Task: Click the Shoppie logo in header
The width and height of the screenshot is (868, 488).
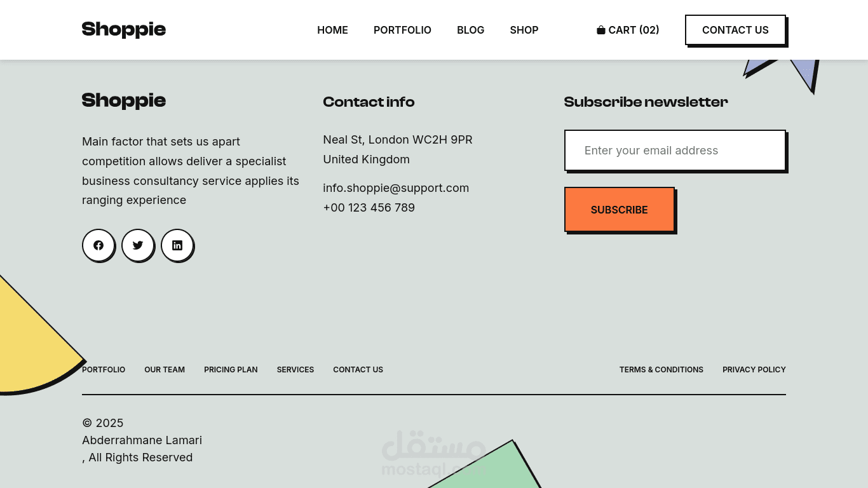Action: 124,30
